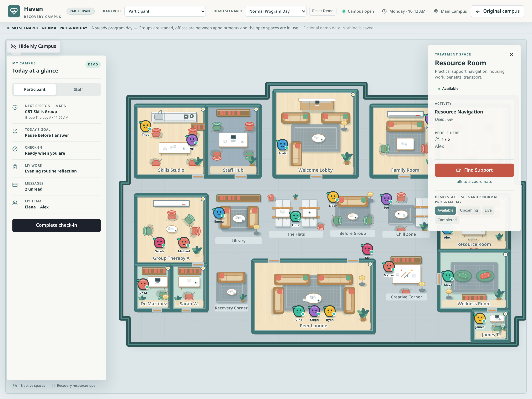The image size is (532, 399).
Task: Open the Skills Studio room label
Action: pyautogui.click(x=171, y=170)
